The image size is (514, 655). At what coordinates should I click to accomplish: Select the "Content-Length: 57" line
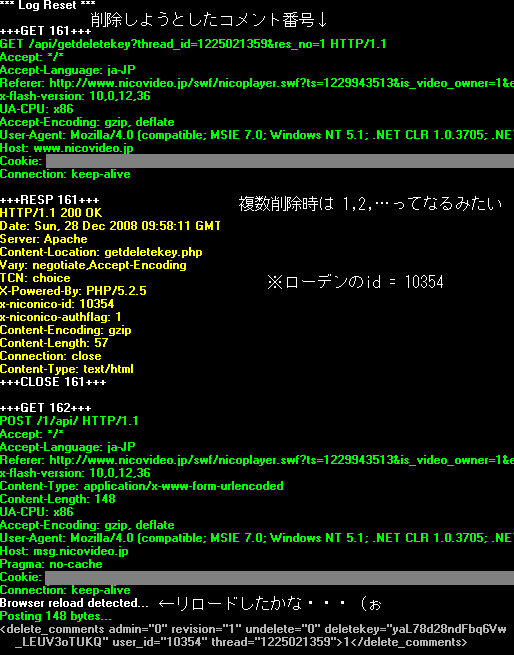pos(54,343)
